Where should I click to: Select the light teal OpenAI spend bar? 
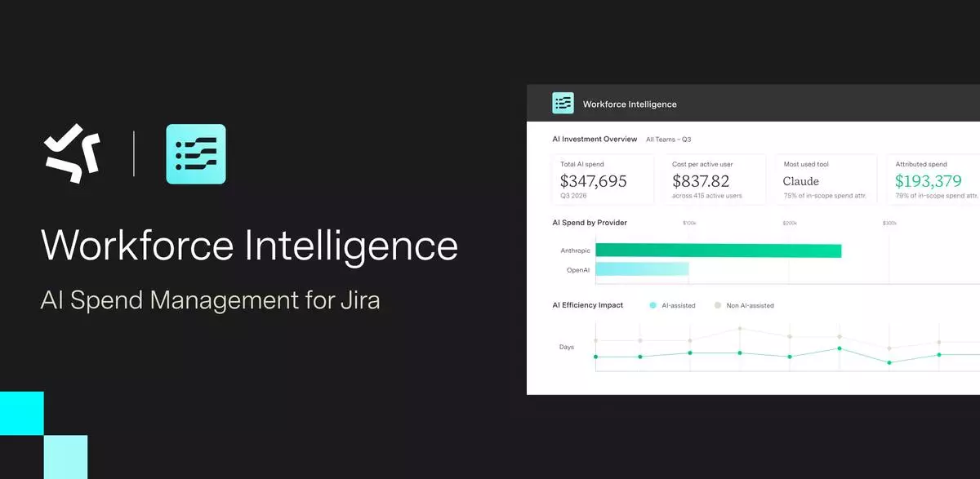point(642,268)
